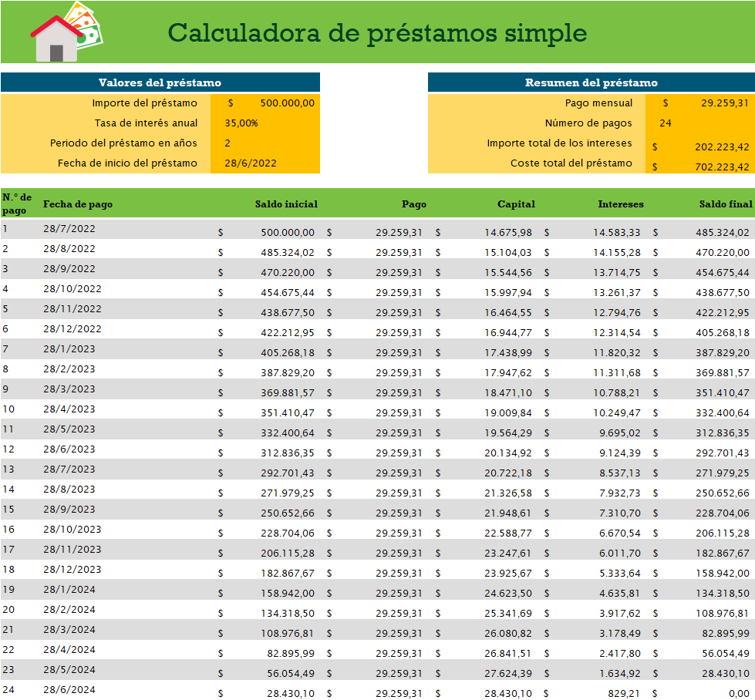Image resolution: width=755 pixels, height=700 pixels.
Task: Select capital value 14.675,98
Action: pyautogui.click(x=508, y=233)
